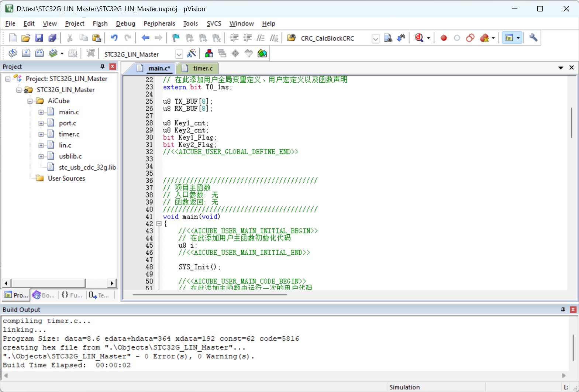Click the Undo arrow icon
Screen dimensions: 579x392
(x=114, y=38)
